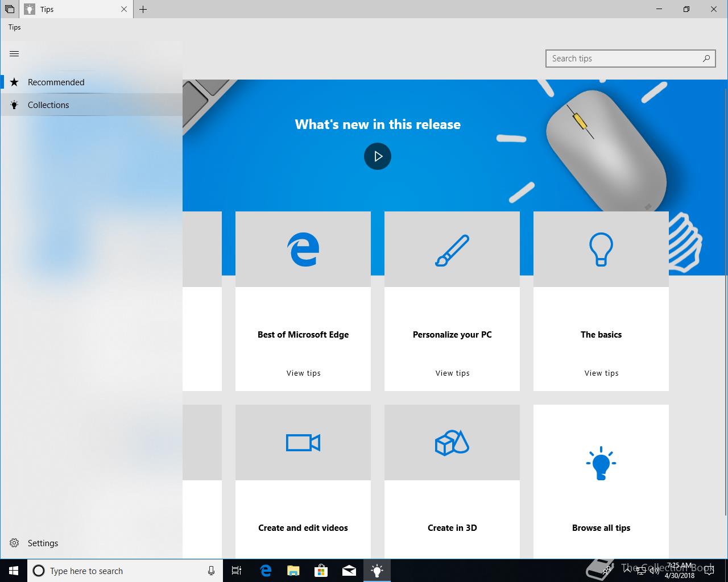Screen dimensions: 728x582
Task: Open Microsoft Store from taskbar
Action: pos(321,571)
